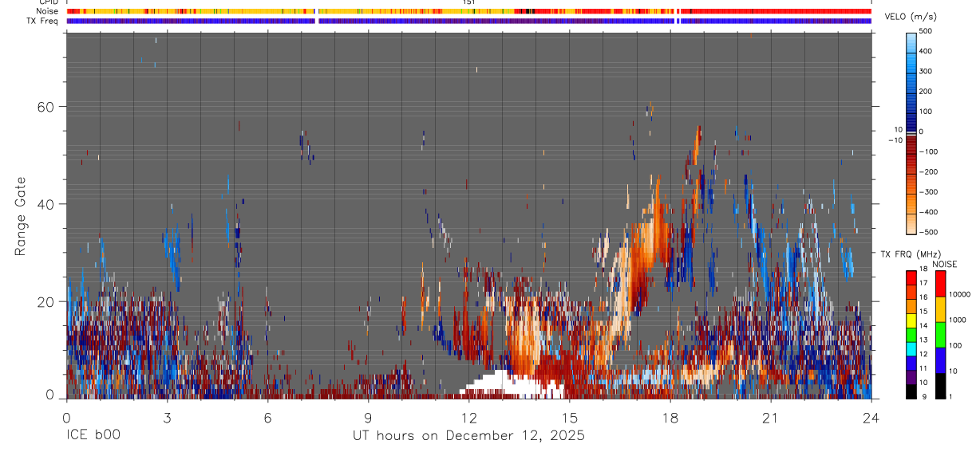Image resolution: width=980 pixels, height=452 pixels.
Task: Click '1000' on the NOISE scale
Action: click(958, 320)
